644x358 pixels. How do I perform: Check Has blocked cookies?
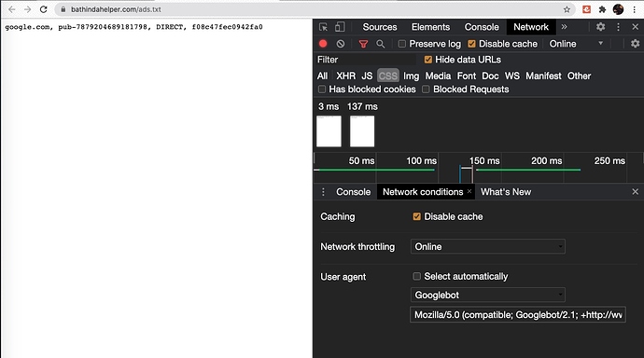coord(322,89)
